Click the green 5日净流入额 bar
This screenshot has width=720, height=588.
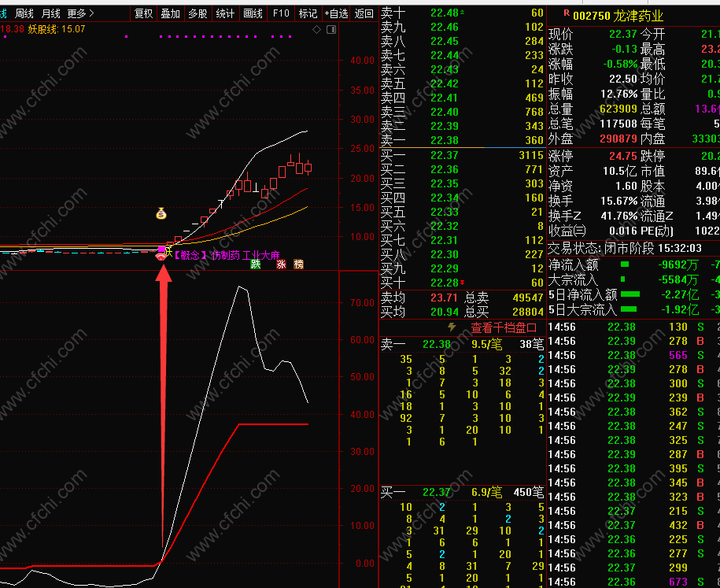[x=630, y=294]
